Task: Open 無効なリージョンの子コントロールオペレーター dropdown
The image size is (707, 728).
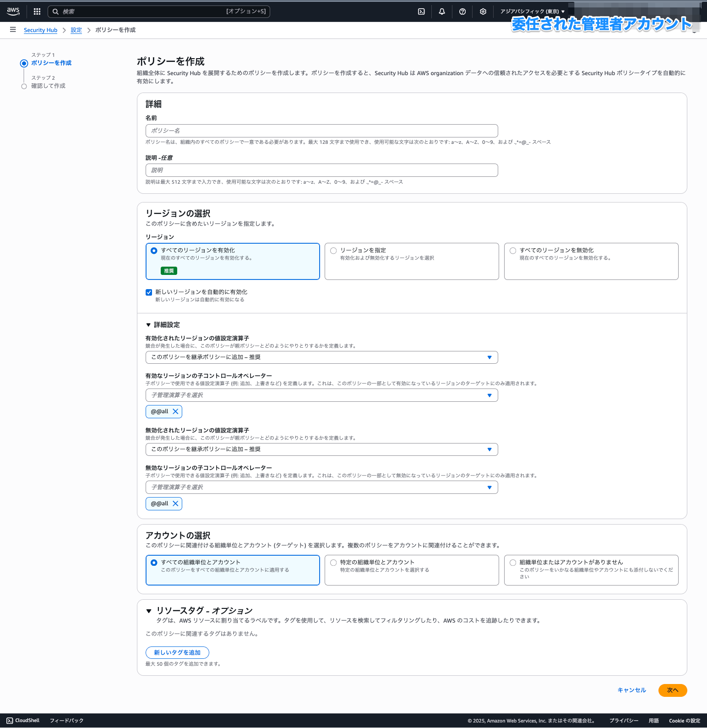Action: 321,487
